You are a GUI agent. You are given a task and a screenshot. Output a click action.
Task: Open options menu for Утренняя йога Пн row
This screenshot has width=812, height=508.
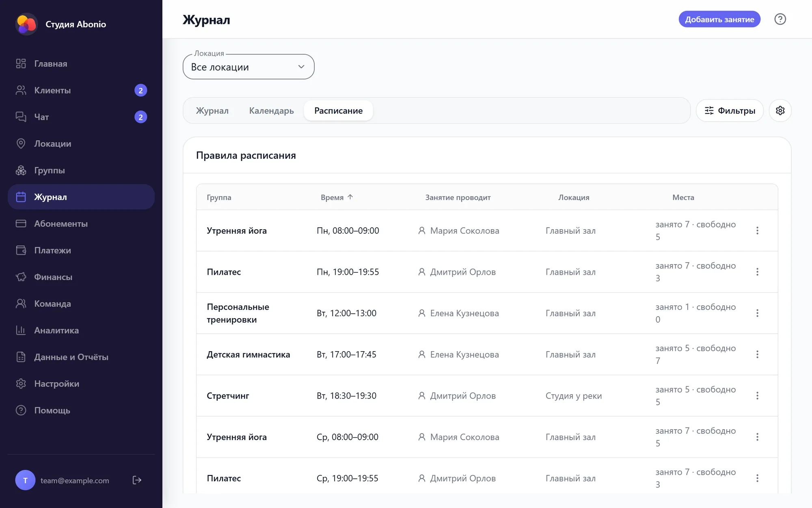[x=757, y=230]
